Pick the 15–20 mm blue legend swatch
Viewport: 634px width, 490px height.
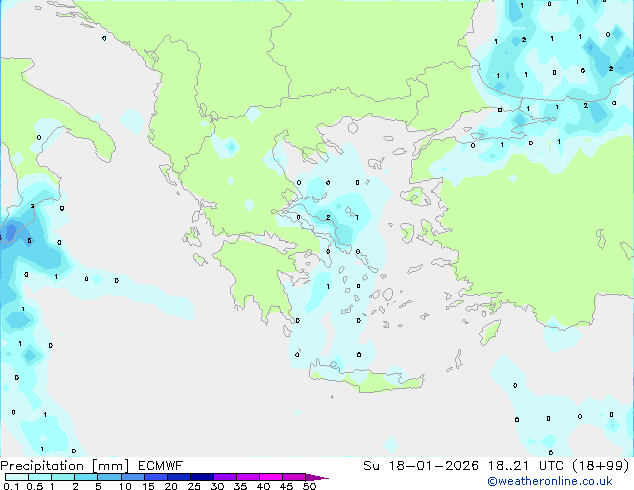tap(156, 477)
